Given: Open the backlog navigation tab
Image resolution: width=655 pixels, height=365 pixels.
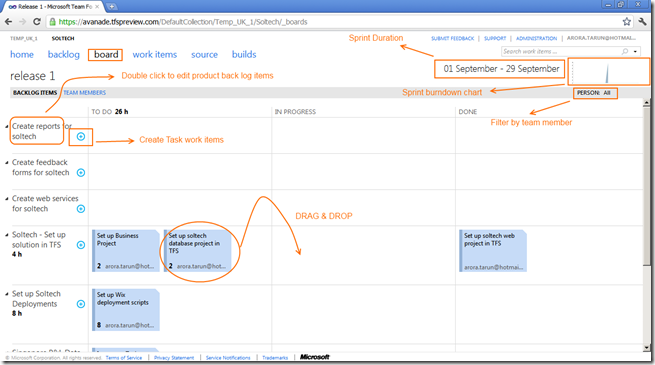Looking at the screenshot, I should (x=63, y=55).
